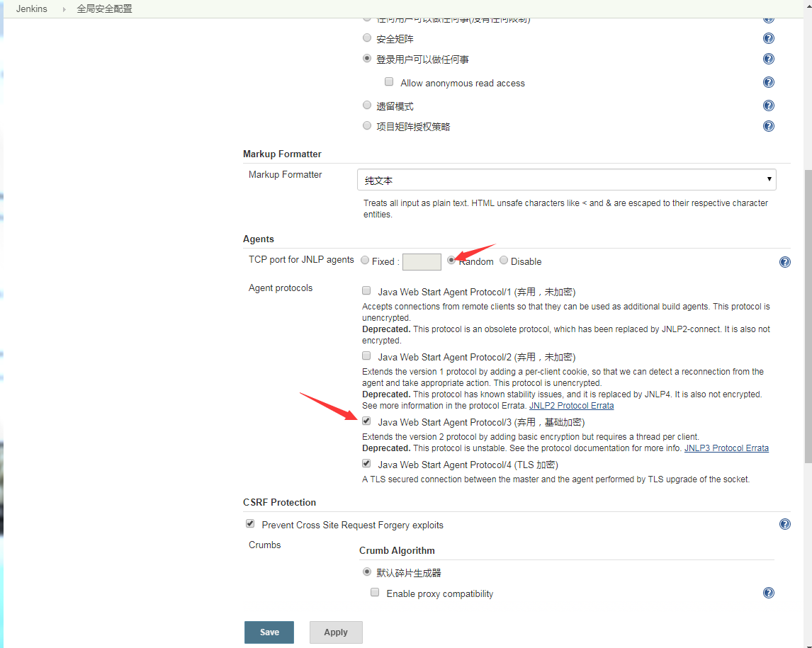Show help for 遗留模式 option
Viewport: 812px width, 648px height.
point(769,106)
